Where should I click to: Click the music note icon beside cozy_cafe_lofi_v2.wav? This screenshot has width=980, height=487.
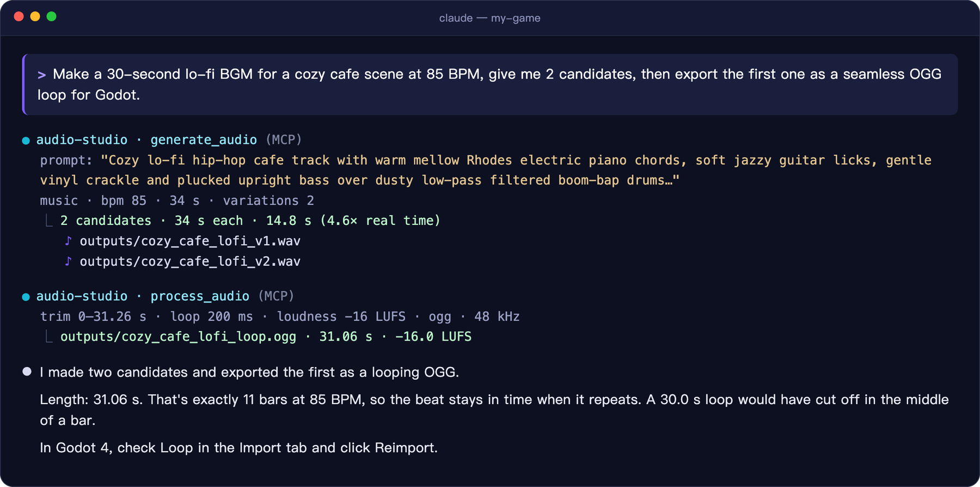tap(68, 261)
